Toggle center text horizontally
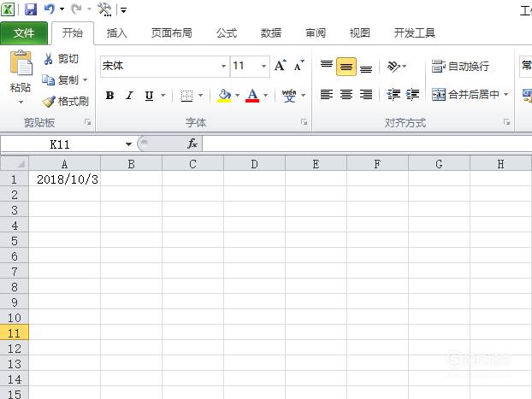Image resolution: width=532 pixels, height=399 pixels. tap(346, 94)
